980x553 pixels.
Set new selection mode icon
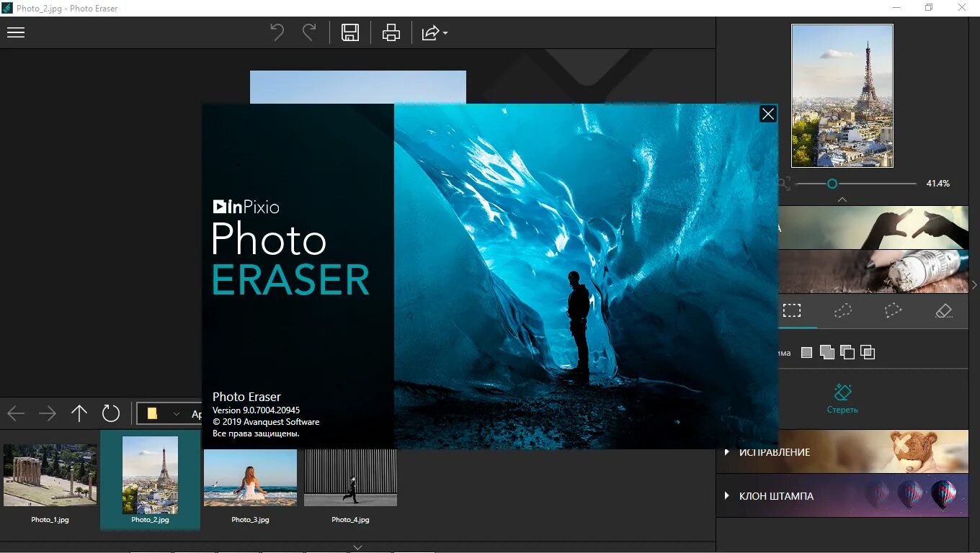pos(806,352)
